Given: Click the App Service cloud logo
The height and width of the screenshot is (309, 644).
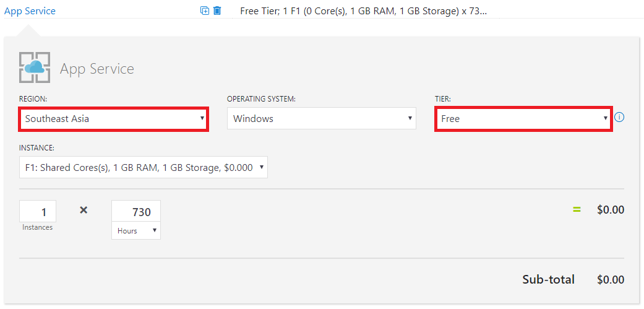Looking at the screenshot, I should pyautogui.click(x=35, y=67).
